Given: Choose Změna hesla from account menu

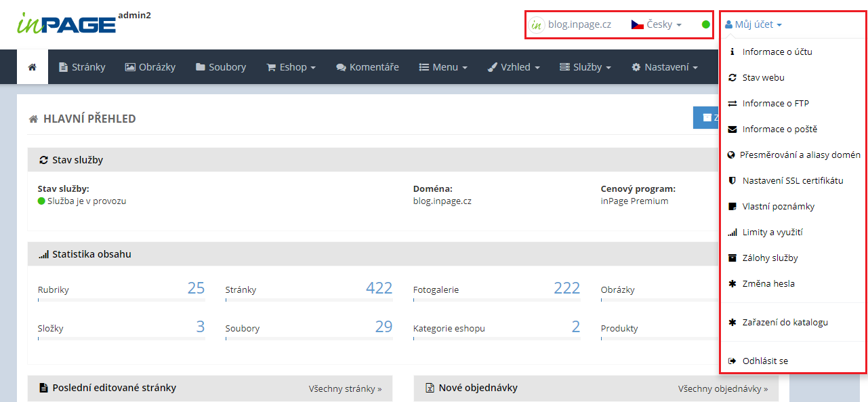Looking at the screenshot, I should click(768, 283).
